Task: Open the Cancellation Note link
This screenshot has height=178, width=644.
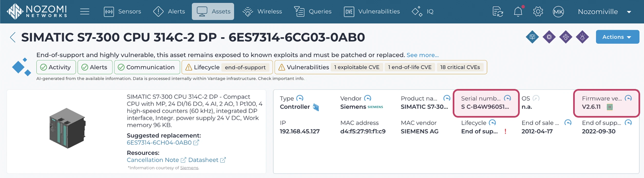Action: 157,160
